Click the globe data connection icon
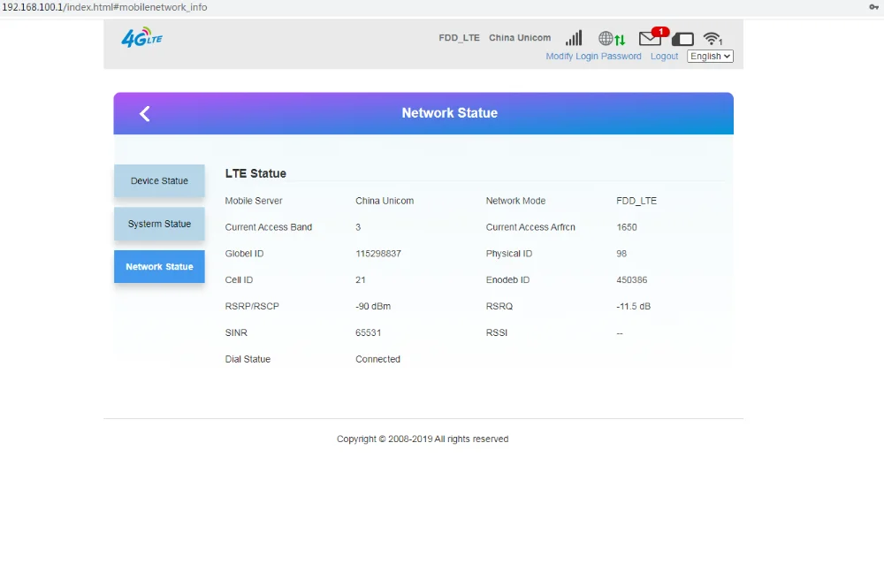884x588 pixels. tap(612, 38)
